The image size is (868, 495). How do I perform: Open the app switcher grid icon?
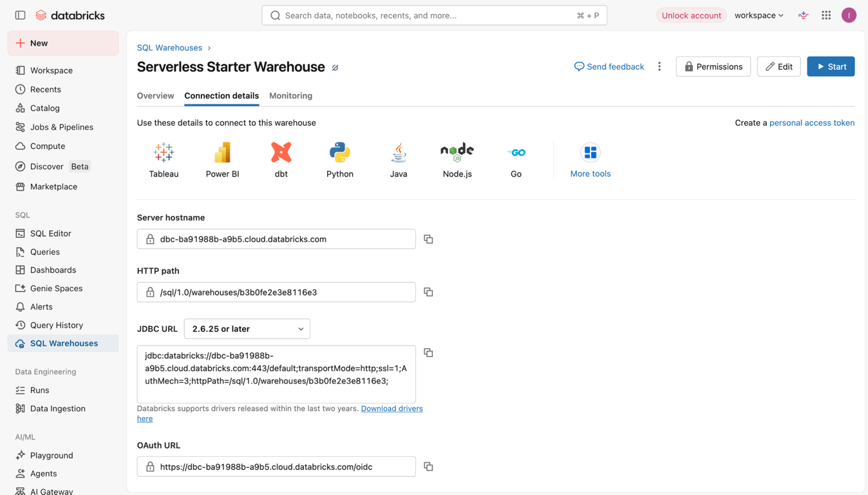click(x=826, y=15)
